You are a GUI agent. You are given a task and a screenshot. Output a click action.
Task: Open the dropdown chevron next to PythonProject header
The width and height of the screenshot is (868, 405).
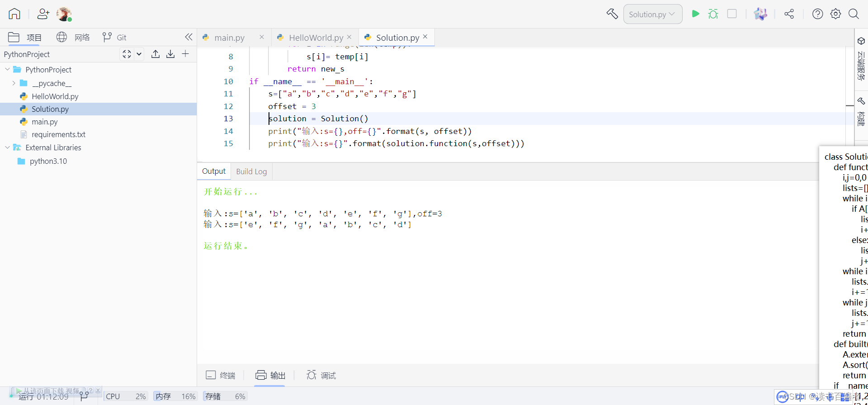click(139, 54)
